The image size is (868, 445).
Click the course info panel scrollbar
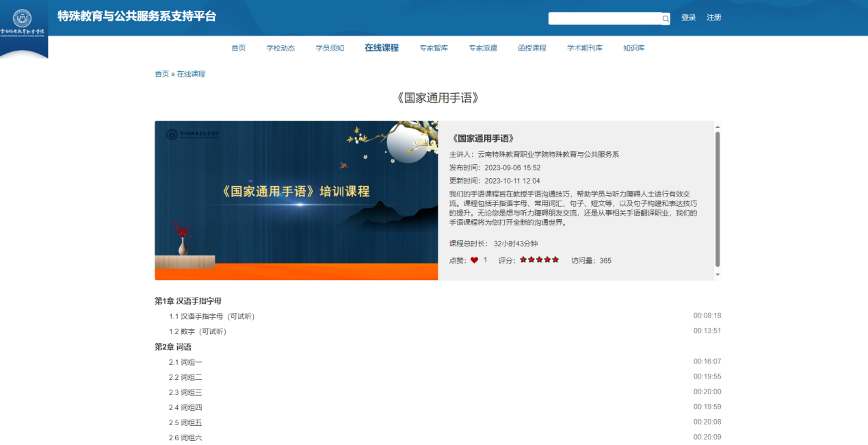718,199
